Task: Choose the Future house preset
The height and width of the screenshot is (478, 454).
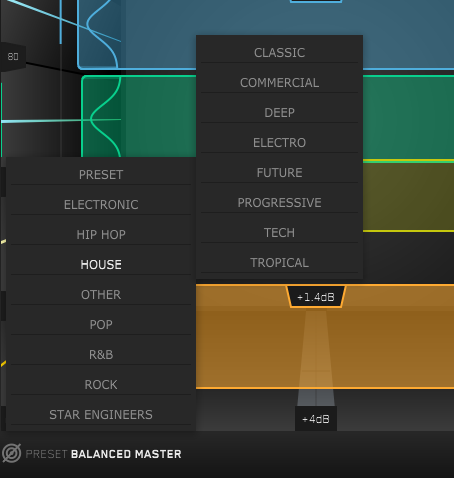Action: click(x=279, y=173)
